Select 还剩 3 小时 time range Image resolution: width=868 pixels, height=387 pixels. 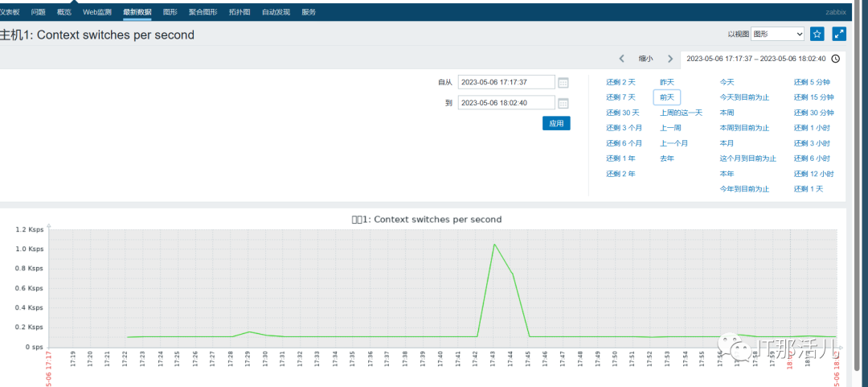[812, 143]
